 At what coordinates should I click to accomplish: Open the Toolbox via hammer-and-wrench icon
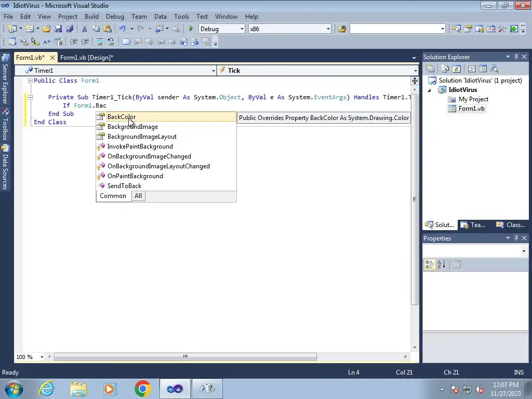[502, 29]
